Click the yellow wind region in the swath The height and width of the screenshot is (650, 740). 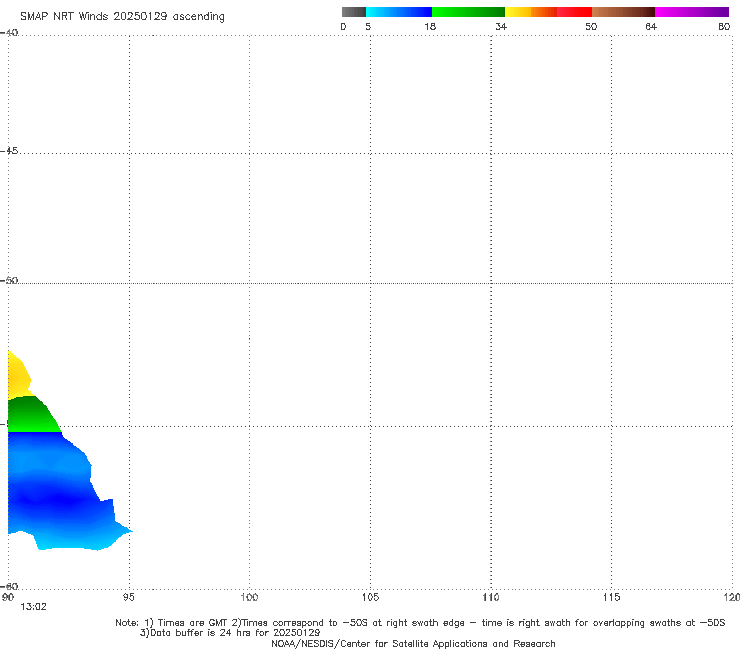17,376
